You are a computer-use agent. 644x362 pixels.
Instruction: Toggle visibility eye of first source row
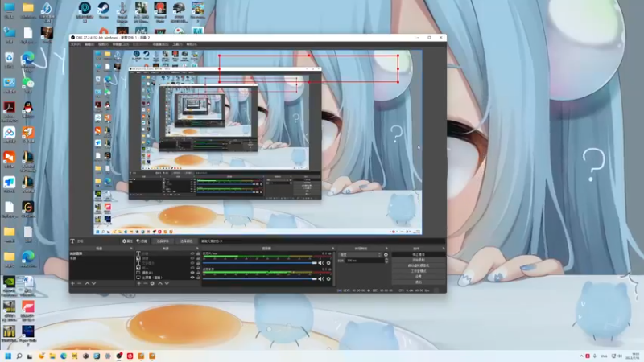coord(192,254)
